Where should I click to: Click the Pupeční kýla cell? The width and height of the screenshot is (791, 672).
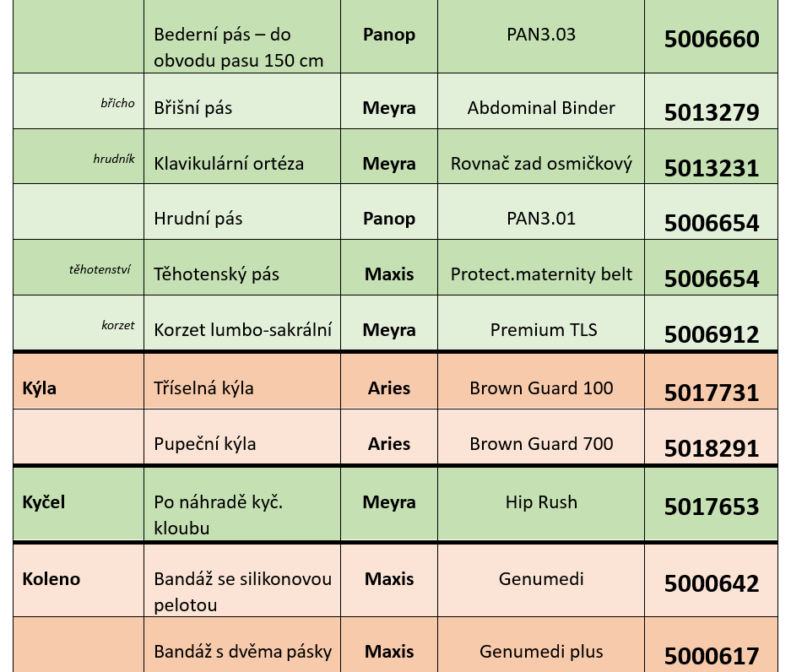point(242,436)
